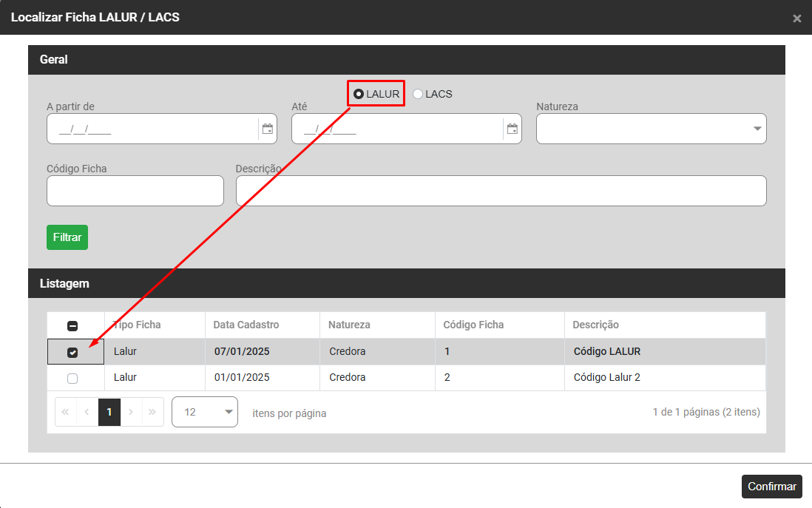
Task: Open the 'A partir de' calendar picker
Action: (268, 129)
